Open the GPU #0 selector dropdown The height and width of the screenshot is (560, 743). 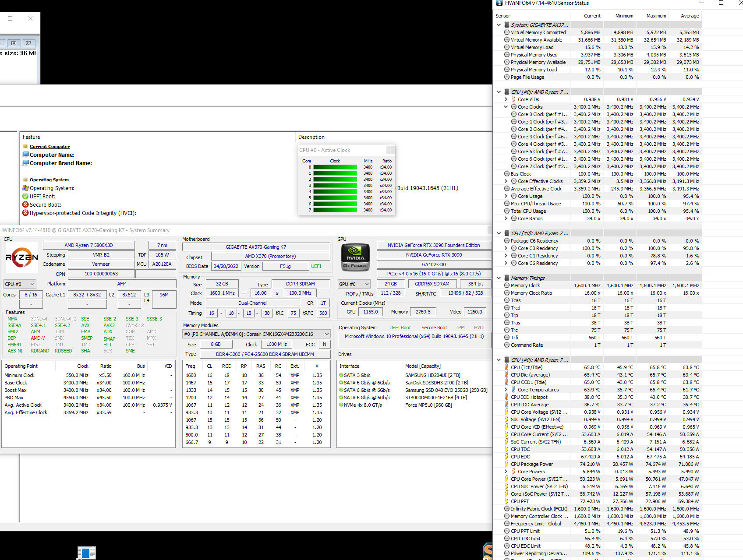[354, 284]
